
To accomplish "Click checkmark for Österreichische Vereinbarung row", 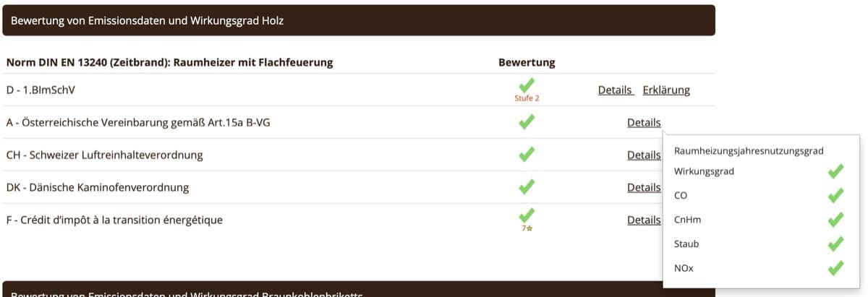I will pyautogui.click(x=527, y=122).
